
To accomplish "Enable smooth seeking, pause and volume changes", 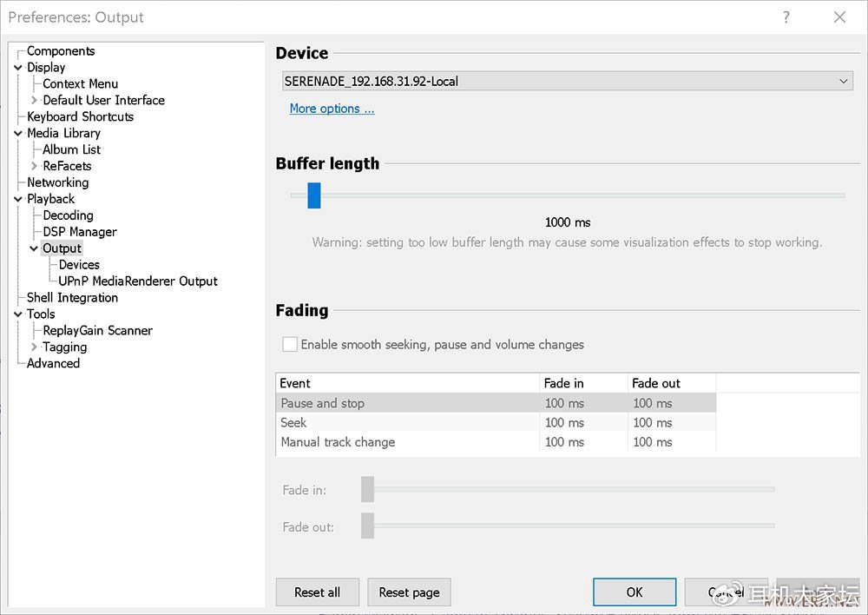I will pyautogui.click(x=290, y=345).
